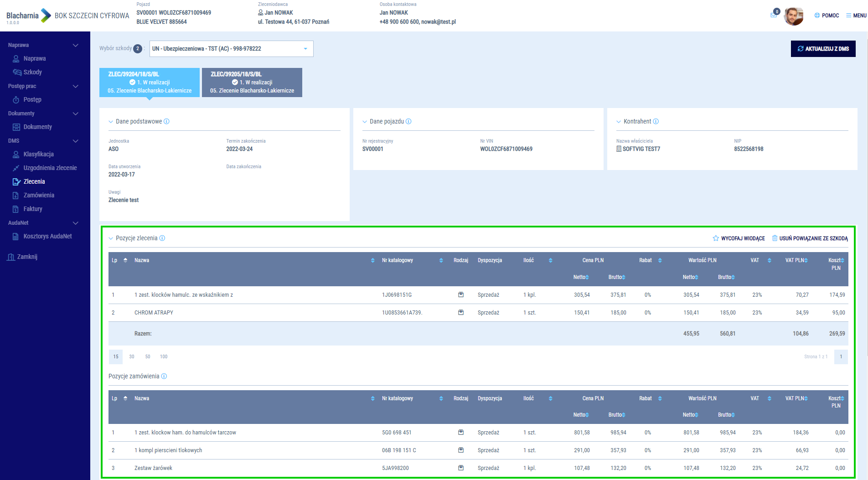Viewport: 868px width, 480px height.
Task: Collapse the Pozycje zlecenia panel
Action: tap(111, 238)
